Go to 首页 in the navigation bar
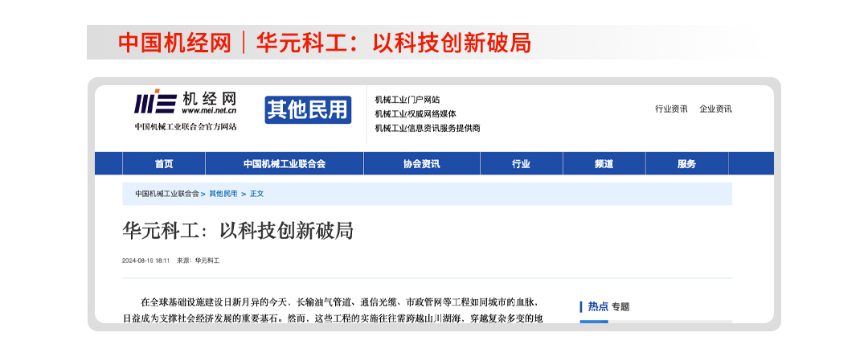 164,164
